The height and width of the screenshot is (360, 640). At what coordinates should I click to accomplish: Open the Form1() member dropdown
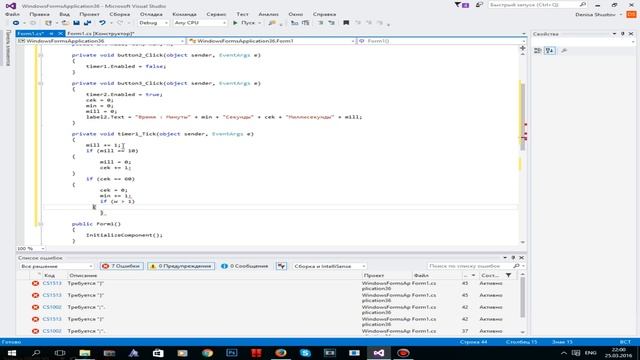[x=442, y=41]
